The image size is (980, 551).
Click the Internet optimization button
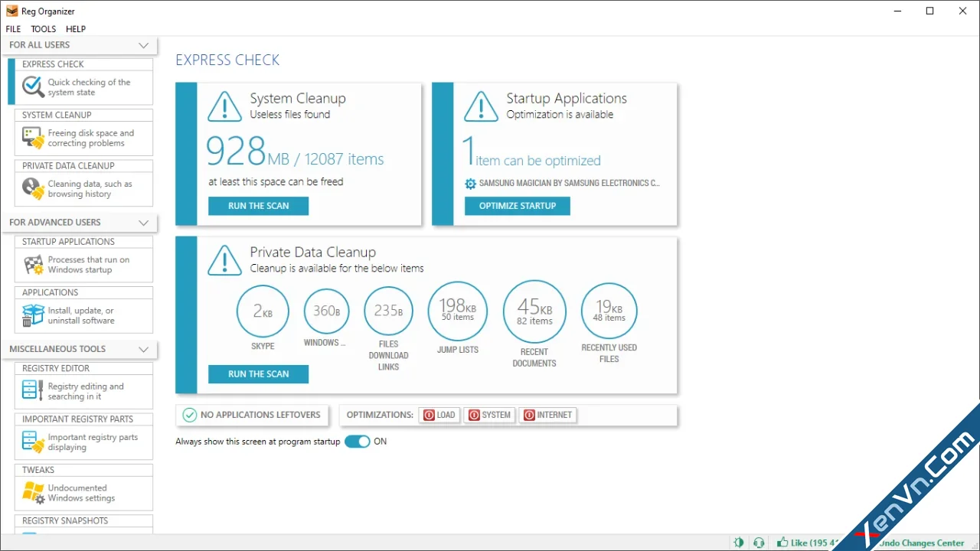tap(548, 415)
